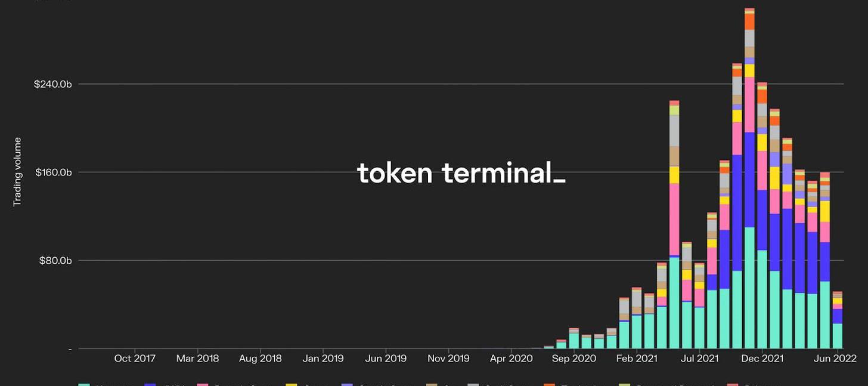Click the token terminal_ watermark logo
Screen dimensions: 868x386
(461, 173)
